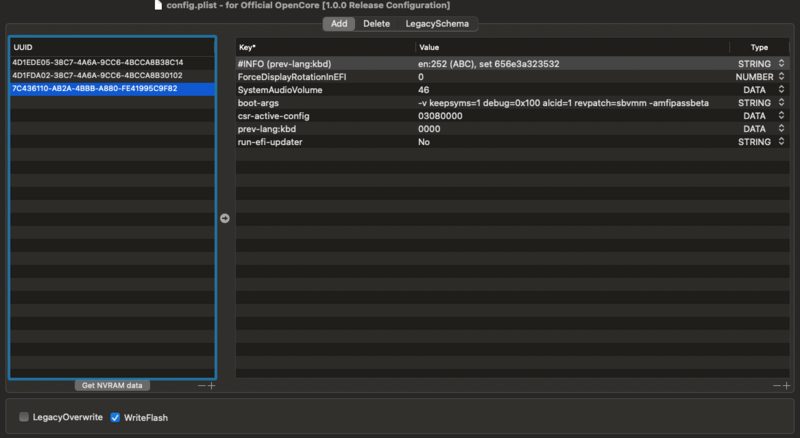Remove selected UUID with the minus icon
The width and height of the screenshot is (800, 438).
click(201, 385)
